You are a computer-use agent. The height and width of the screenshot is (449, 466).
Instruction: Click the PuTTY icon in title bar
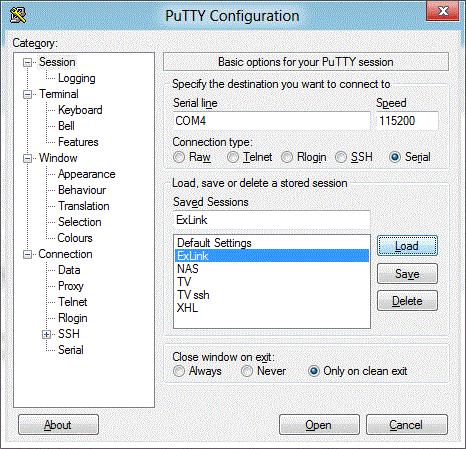[x=18, y=15]
